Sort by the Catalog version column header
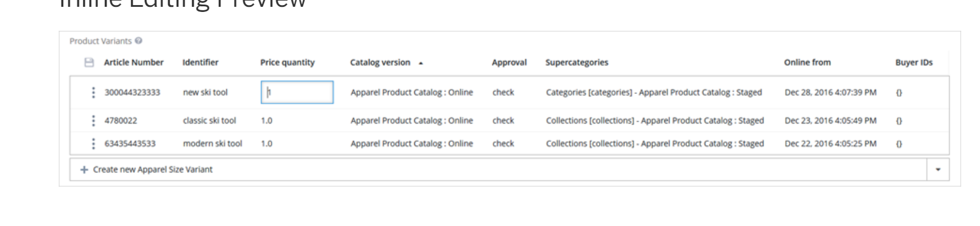The height and width of the screenshot is (226, 980). pyautogui.click(x=380, y=63)
